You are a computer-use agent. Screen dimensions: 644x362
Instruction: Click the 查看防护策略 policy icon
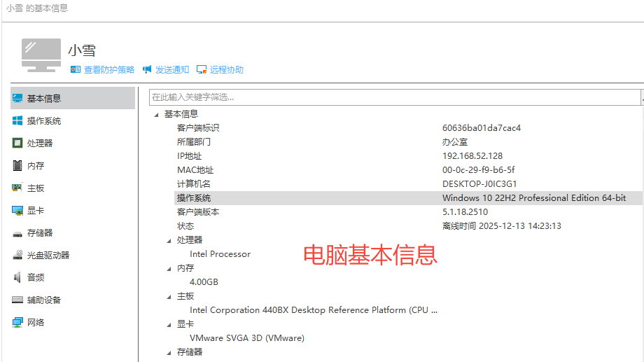pos(76,69)
